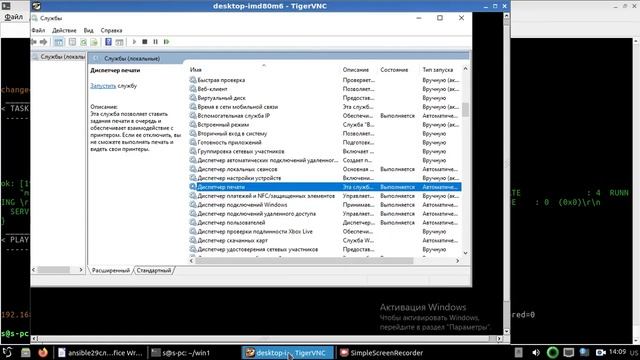
Task: Open the Справка menu
Action: click(111, 30)
